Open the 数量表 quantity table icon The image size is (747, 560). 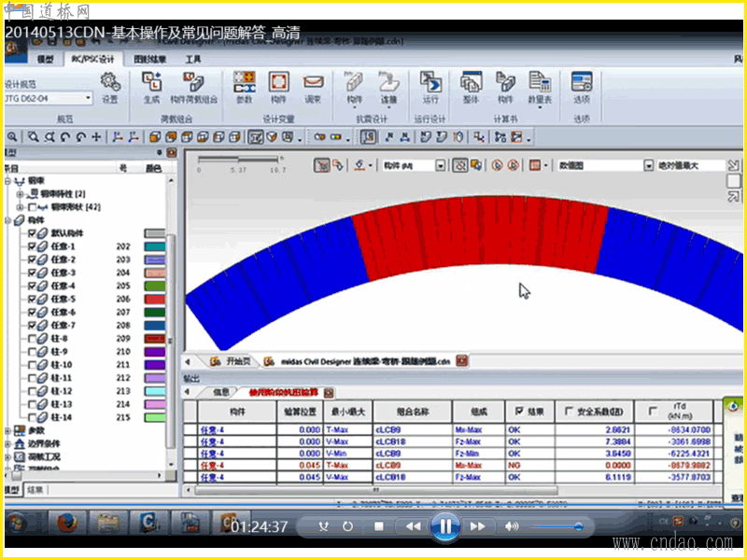point(540,82)
